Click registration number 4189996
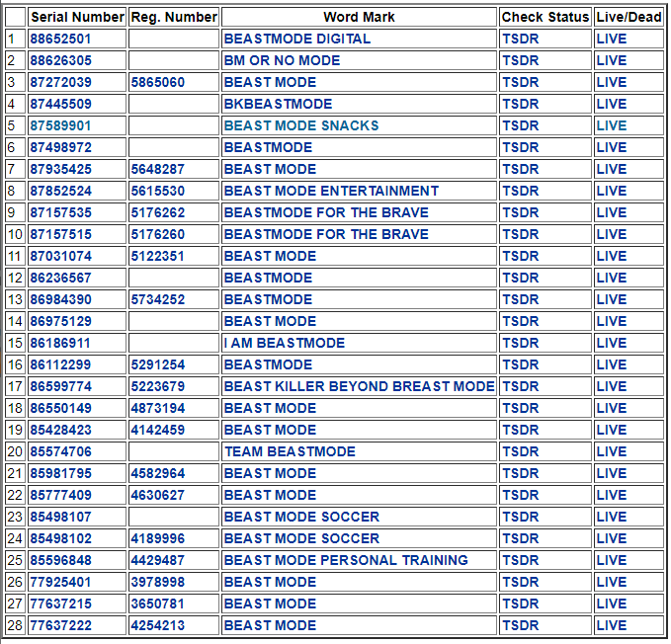This screenshot has height=644, width=671. point(157,538)
